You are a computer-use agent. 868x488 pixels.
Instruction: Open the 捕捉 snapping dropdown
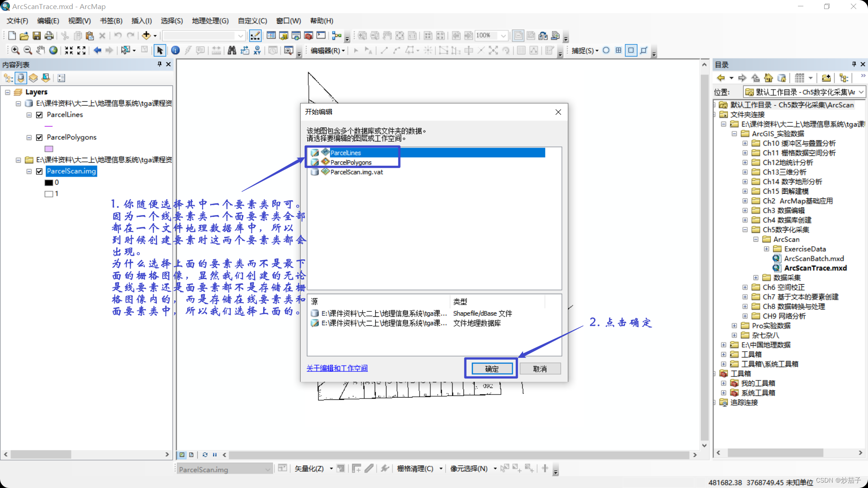tap(585, 51)
